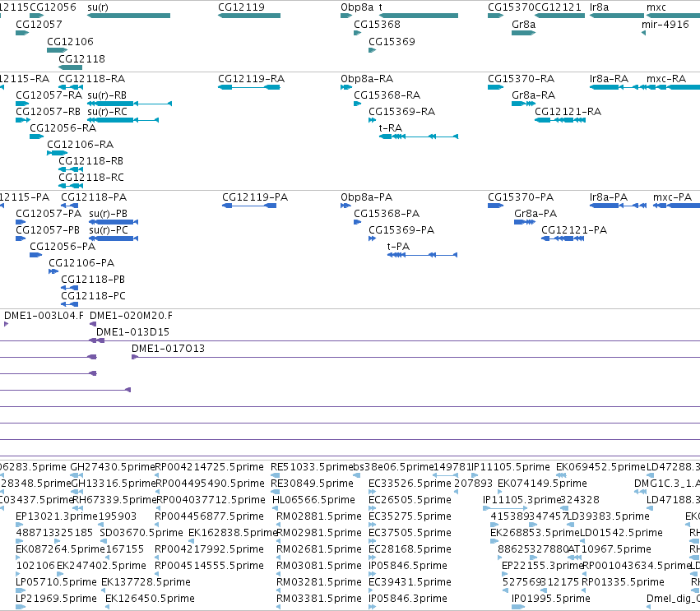Open the CG12118-RB transcript label
This screenshot has width=700, height=611.
[x=91, y=161]
